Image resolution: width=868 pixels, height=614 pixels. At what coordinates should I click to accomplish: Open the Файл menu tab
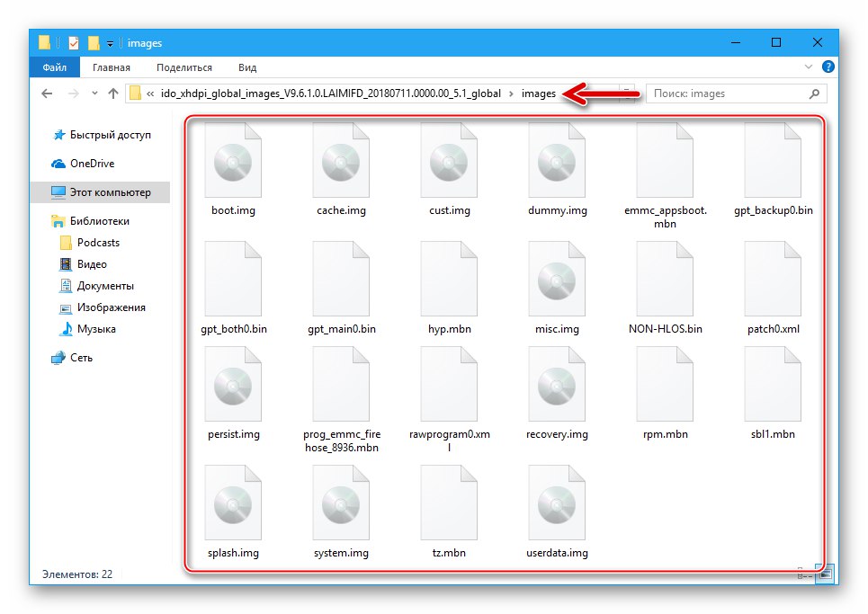pyautogui.click(x=54, y=67)
